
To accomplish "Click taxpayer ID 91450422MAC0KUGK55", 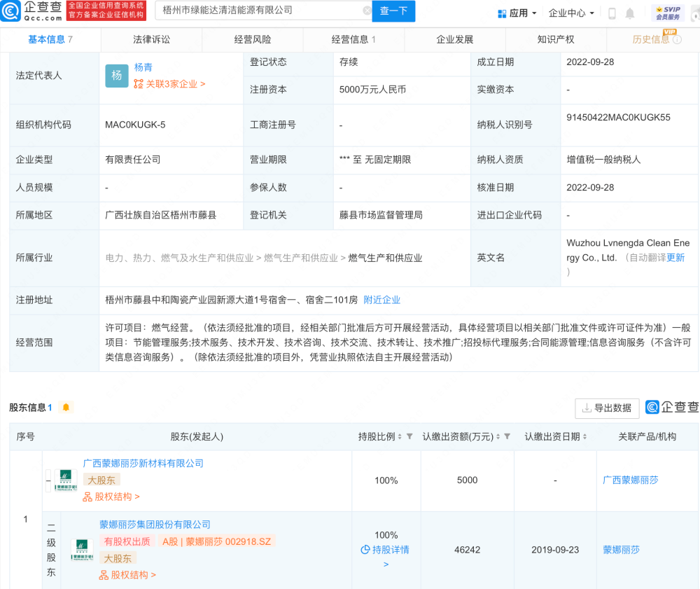I will 618,118.
